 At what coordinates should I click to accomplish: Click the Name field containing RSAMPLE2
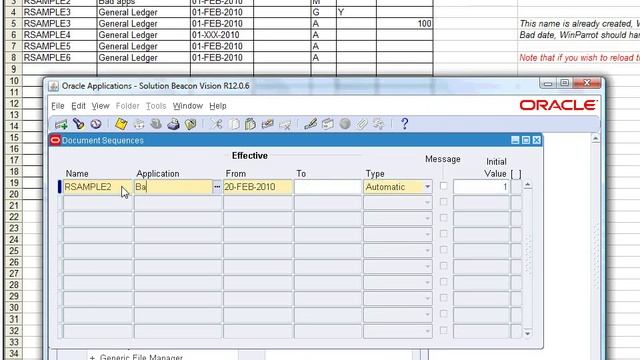tap(98, 187)
